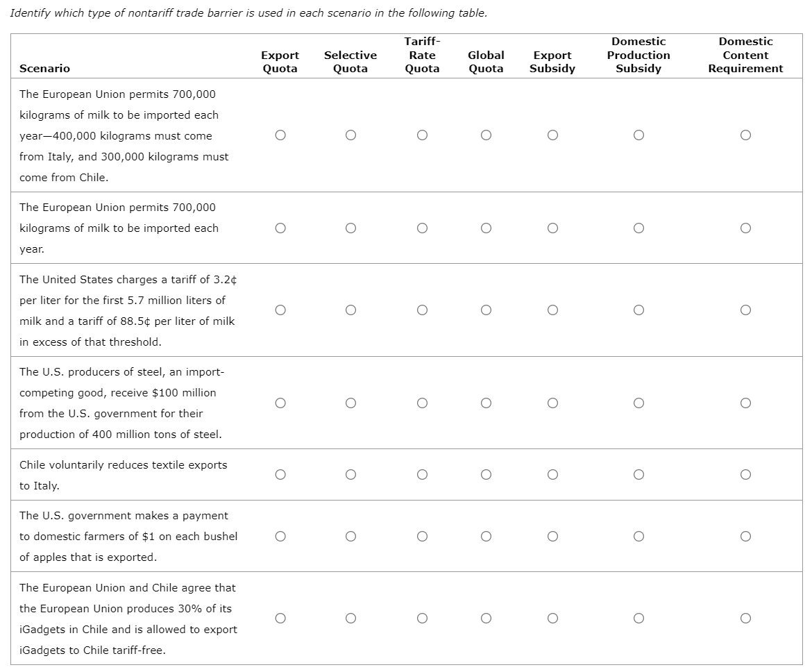Viewport: 812px width, 672px height.
Task: Choose Export Quota for the iGadgets agreement scenario
Action: click(280, 618)
